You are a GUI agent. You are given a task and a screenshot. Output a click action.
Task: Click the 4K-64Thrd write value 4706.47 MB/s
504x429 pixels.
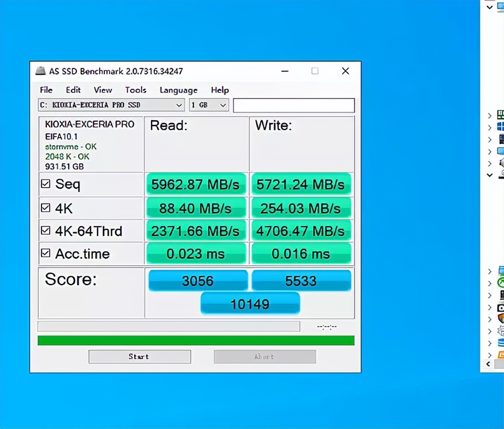[x=301, y=231]
